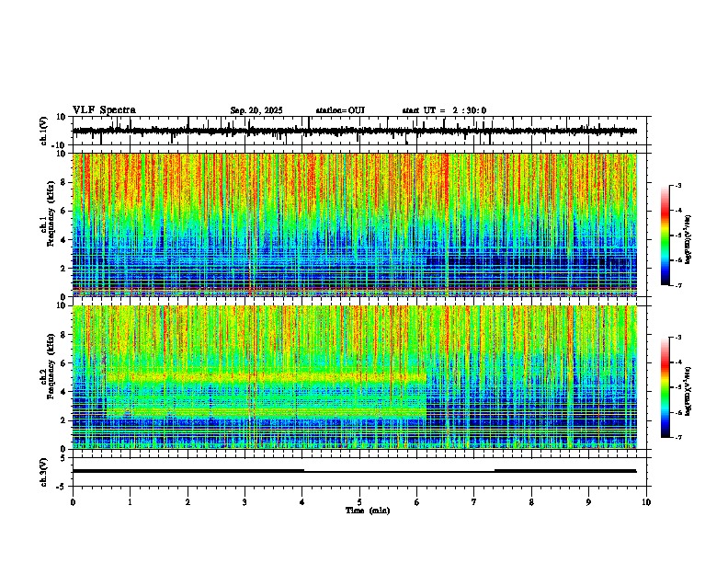Screen dimensions: 728x563
Task: Click the ch.2 spectrogram colorbar
Action: coord(665,387)
